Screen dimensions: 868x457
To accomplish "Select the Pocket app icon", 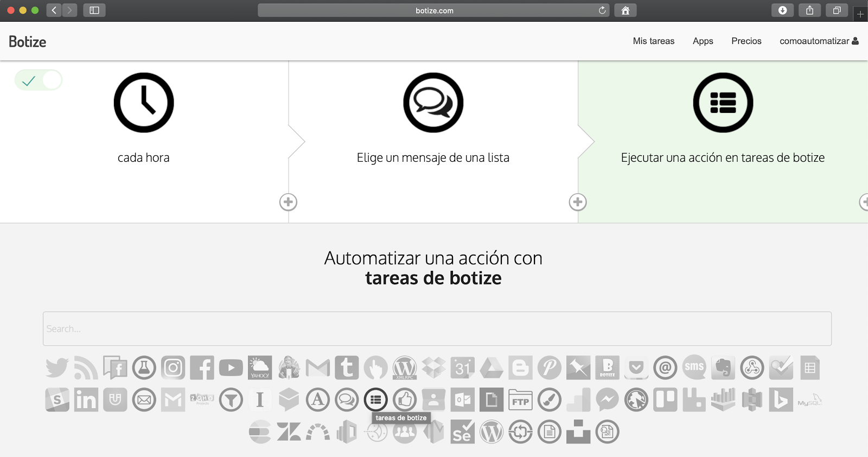I will click(636, 368).
